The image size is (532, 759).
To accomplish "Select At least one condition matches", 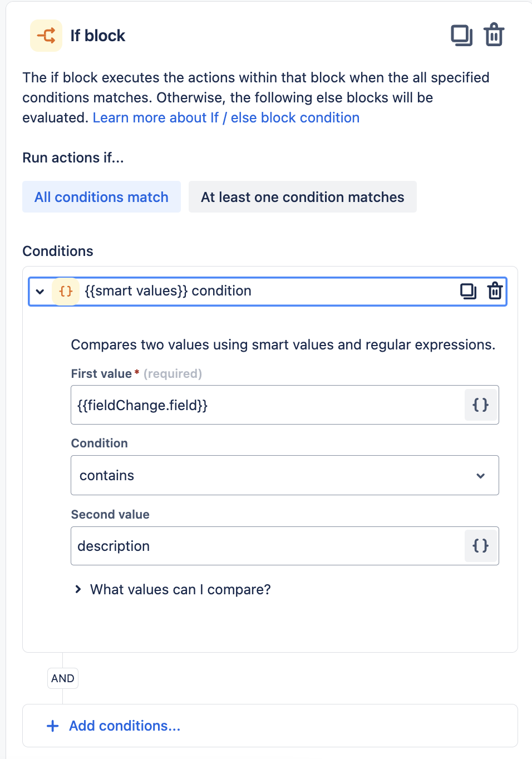I will (302, 197).
